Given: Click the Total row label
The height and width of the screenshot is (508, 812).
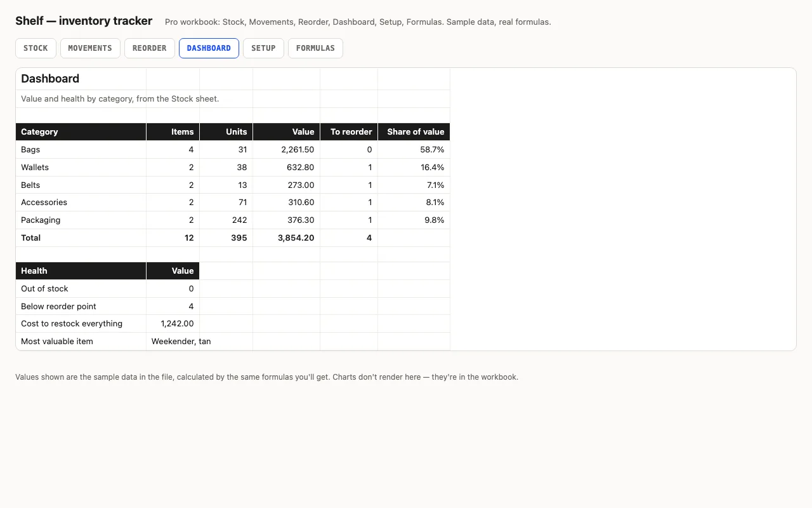Looking at the screenshot, I should (x=81, y=238).
